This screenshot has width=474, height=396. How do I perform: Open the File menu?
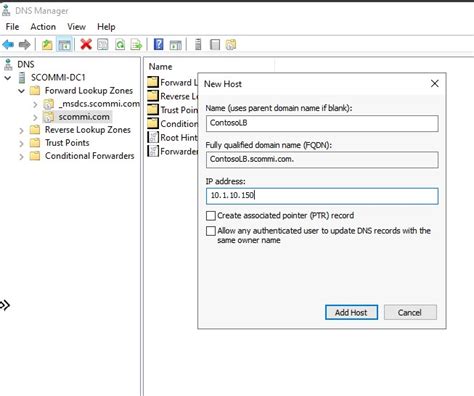coord(12,27)
